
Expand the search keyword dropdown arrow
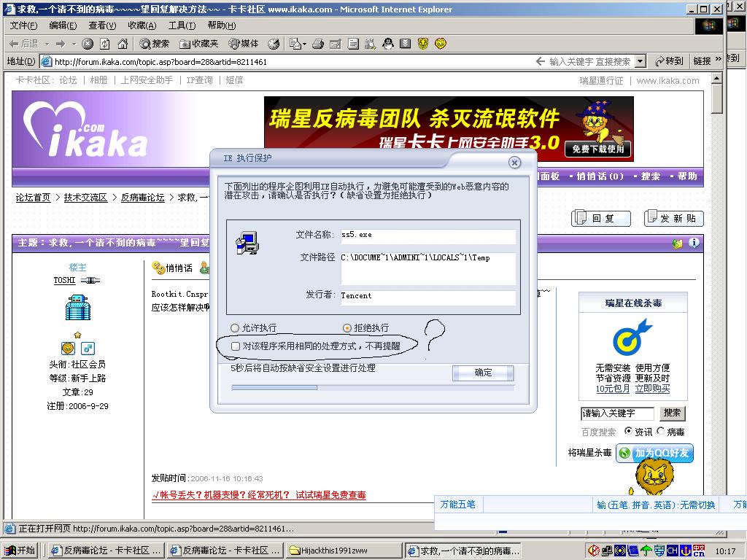(x=640, y=61)
